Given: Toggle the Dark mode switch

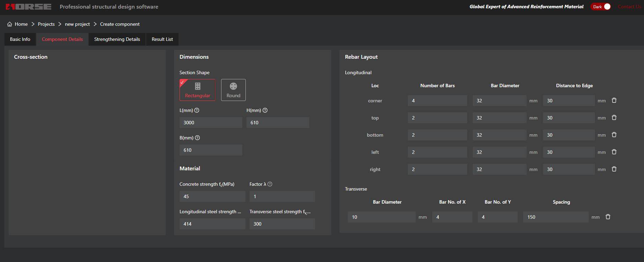Looking at the screenshot, I should tap(601, 7).
